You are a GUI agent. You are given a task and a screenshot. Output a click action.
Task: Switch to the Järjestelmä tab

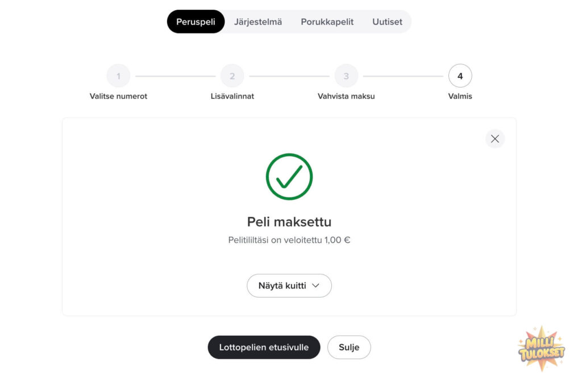[258, 22]
